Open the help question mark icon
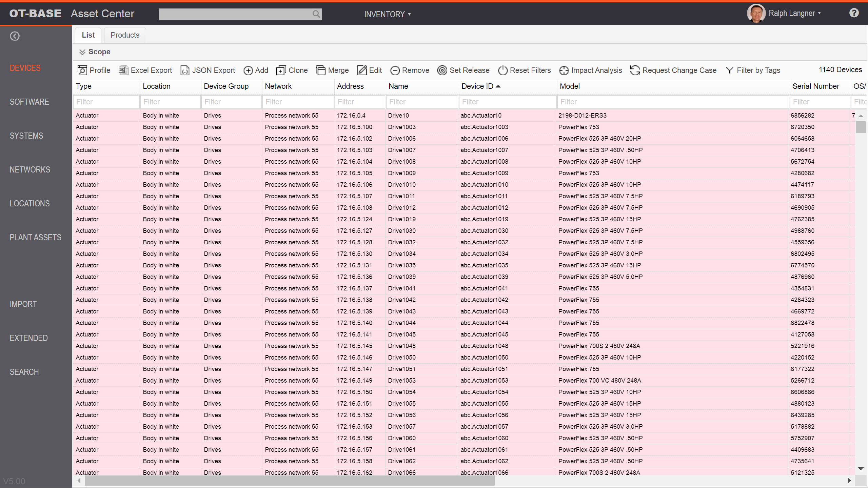The width and height of the screenshot is (868, 488). [854, 13]
